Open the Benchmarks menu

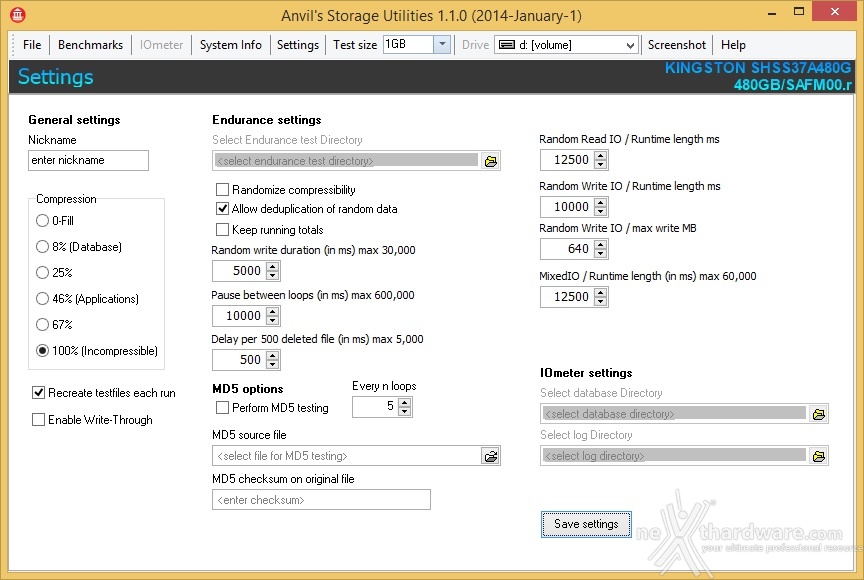[90, 45]
